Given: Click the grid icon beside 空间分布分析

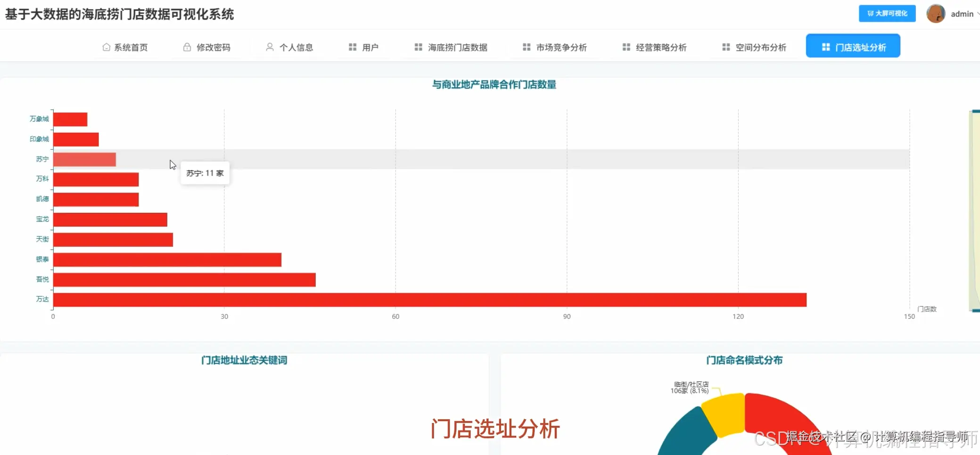Looking at the screenshot, I should click(x=726, y=47).
